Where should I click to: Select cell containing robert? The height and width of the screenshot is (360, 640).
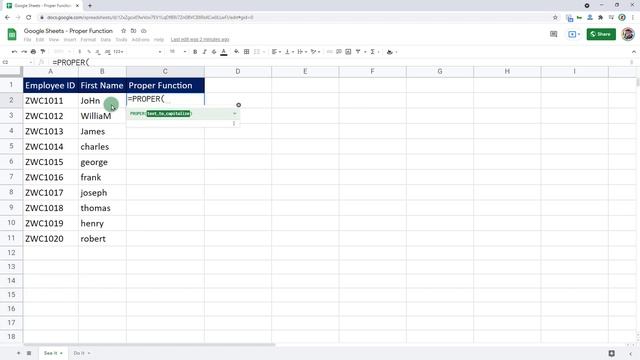(102, 238)
